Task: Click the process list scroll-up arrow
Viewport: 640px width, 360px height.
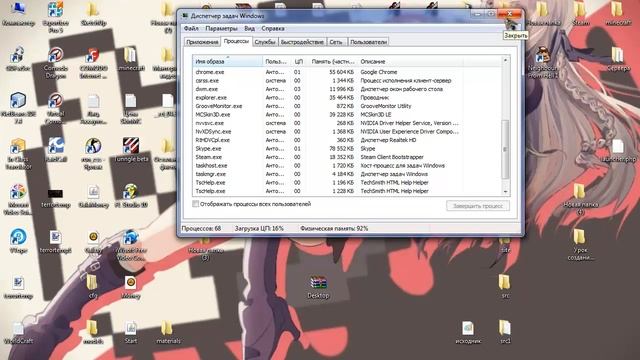Action: pos(505,60)
